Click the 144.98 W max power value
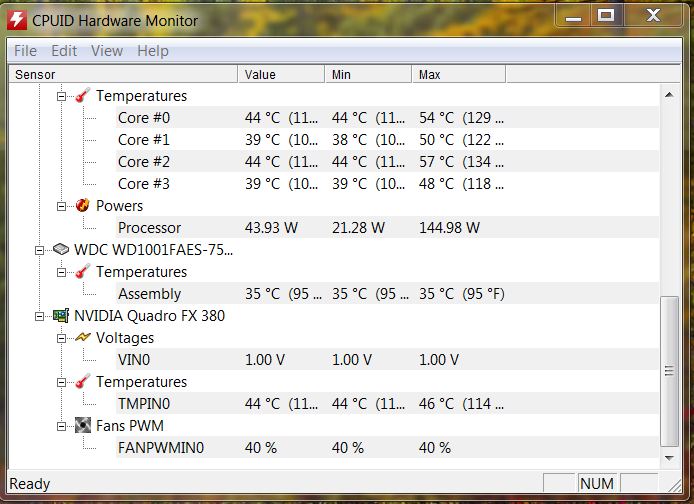This screenshot has width=694, height=504. pos(449,227)
